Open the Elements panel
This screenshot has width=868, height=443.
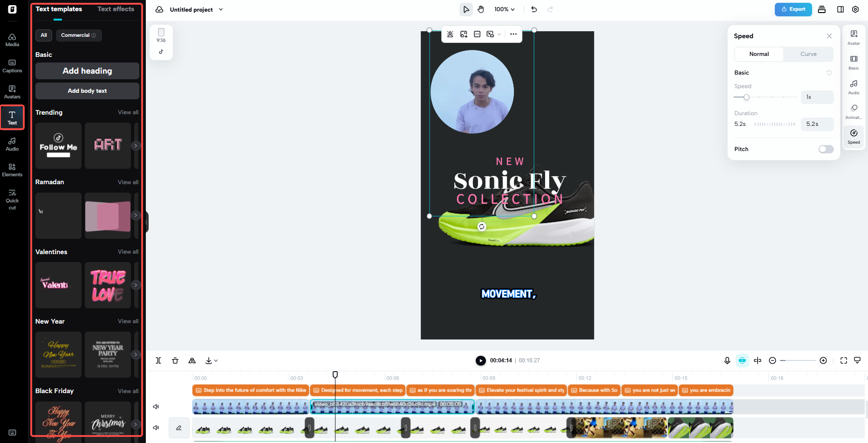pyautogui.click(x=12, y=169)
